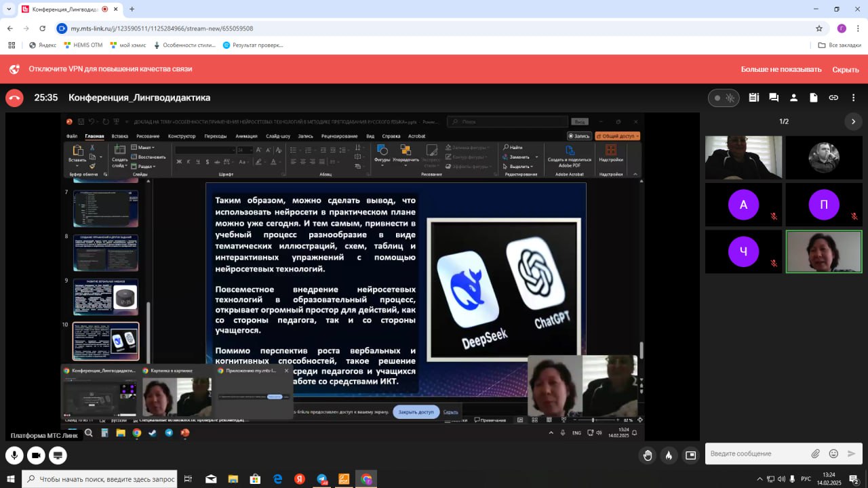The image size is (868, 488).
Task: Open a new browser tab
Action: tap(132, 9)
